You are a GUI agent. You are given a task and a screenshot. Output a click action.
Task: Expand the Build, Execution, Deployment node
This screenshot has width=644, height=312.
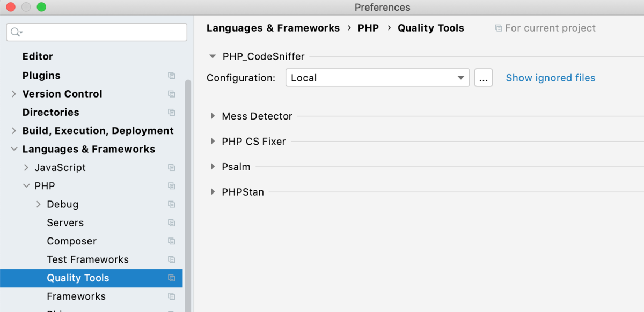pos(14,131)
